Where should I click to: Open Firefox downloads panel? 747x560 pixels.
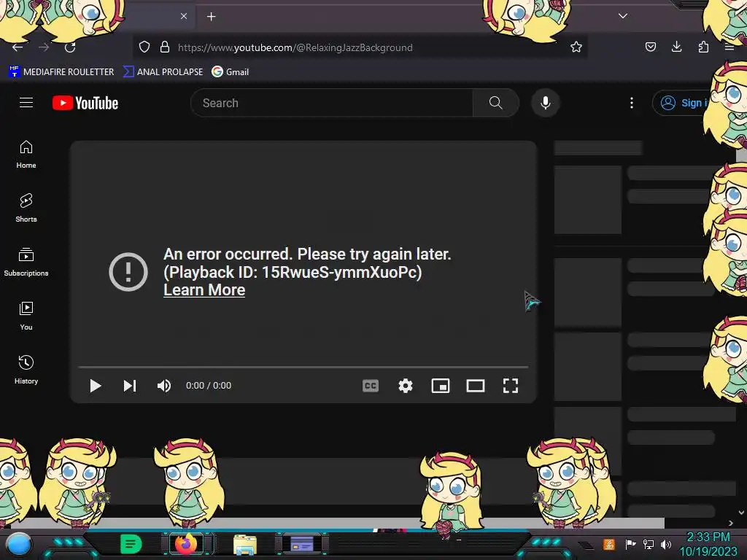[x=676, y=47]
